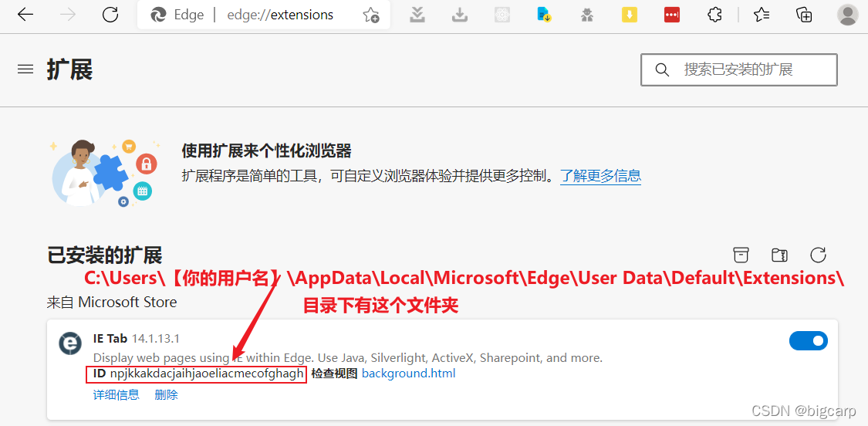The width and height of the screenshot is (868, 426).
Task: Reload the page with the refresh icon
Action: tap(110, 15)
